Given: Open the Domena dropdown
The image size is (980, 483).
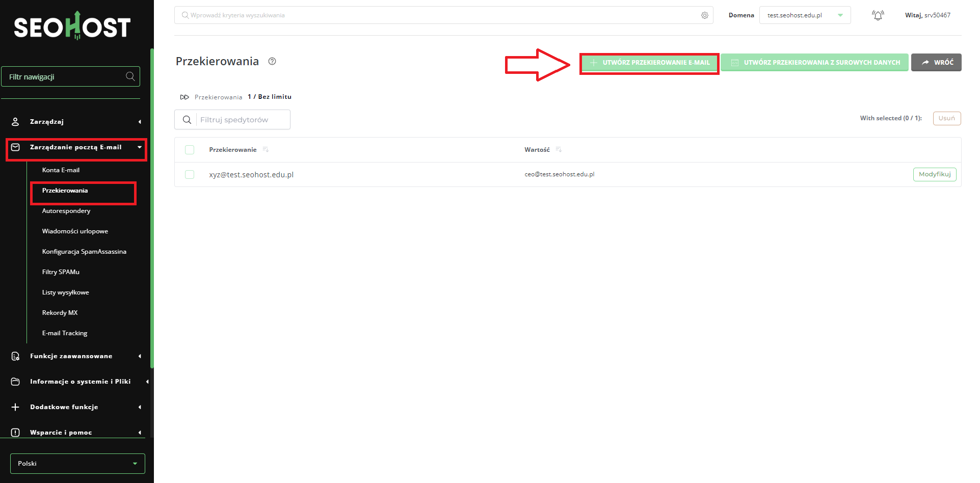Looking at the screenshot, I should tap(804, 15).
